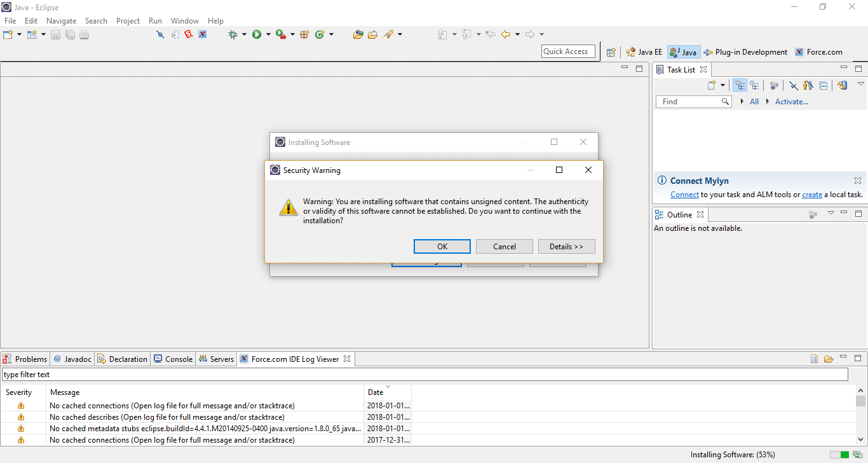
Task: Click the Details >> button
Action: click(566, 247)
